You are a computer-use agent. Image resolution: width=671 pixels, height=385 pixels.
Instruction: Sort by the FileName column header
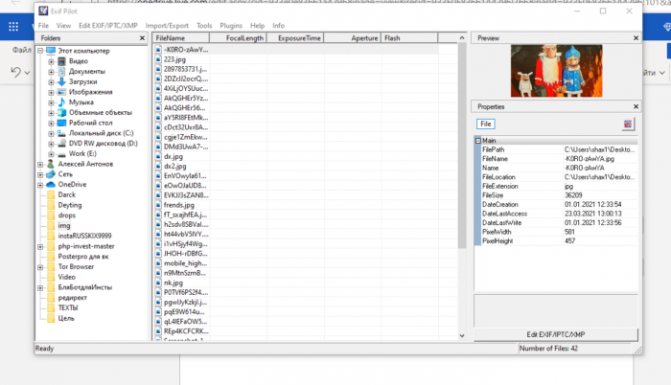[x=181, y=38]
